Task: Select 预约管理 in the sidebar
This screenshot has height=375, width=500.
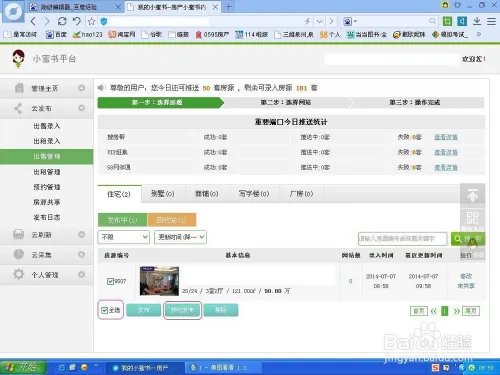Action: click(47, 187)
